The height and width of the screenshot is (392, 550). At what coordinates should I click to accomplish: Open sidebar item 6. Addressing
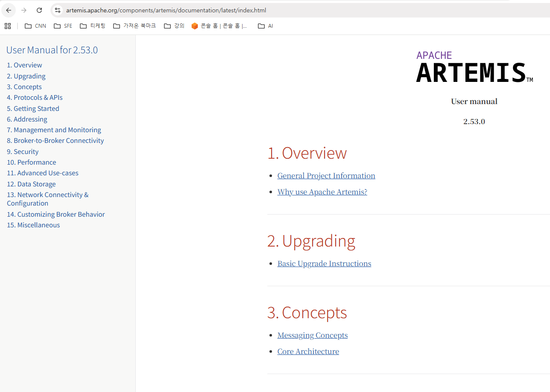(x=27, y=119)
